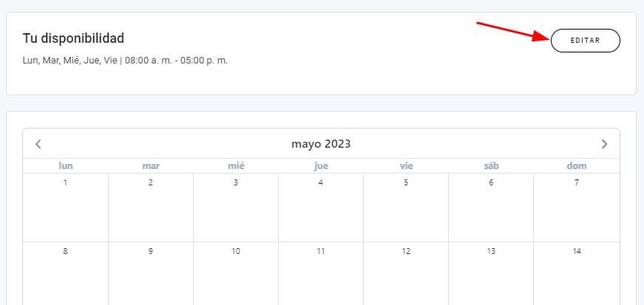The height and width of the screenshot is (305, 644).
Task: Click the 'lun' weekday column header
Action: coord(66,166)
